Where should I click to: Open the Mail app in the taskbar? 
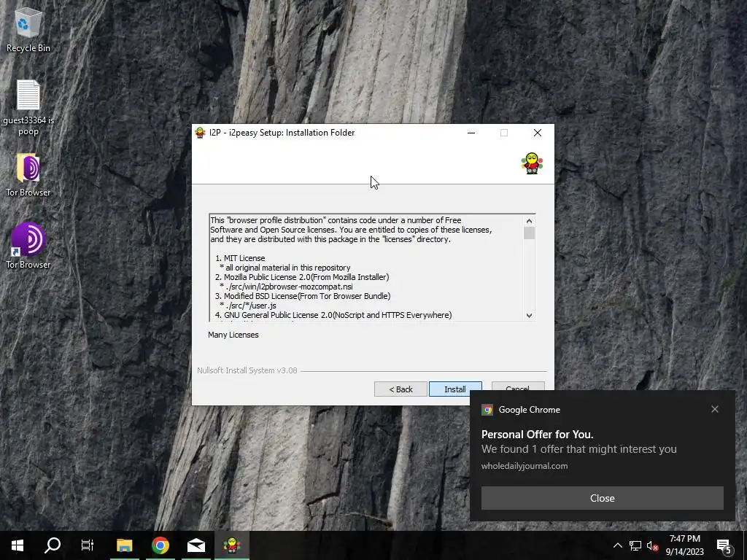tap(196, 545)
